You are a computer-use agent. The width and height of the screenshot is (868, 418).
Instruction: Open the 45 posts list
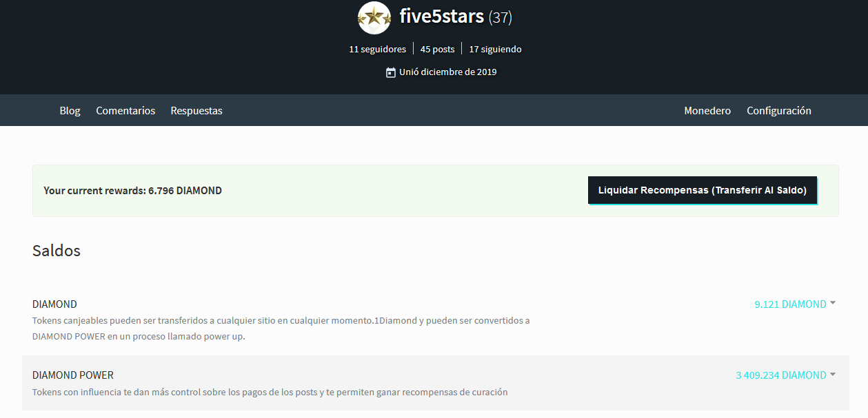tap(437, 49)
